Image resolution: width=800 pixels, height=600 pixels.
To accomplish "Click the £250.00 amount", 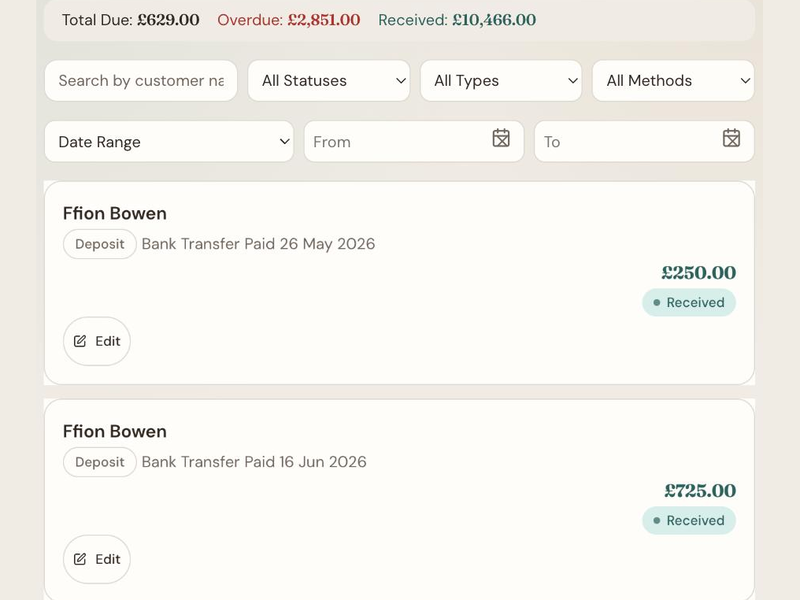I will [698, 272].
